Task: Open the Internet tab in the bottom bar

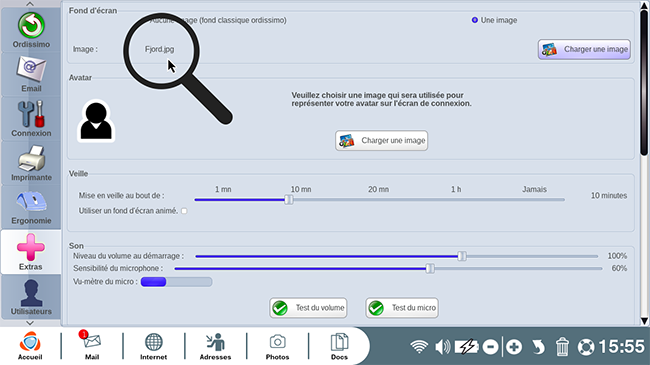Action: [153, 346]
